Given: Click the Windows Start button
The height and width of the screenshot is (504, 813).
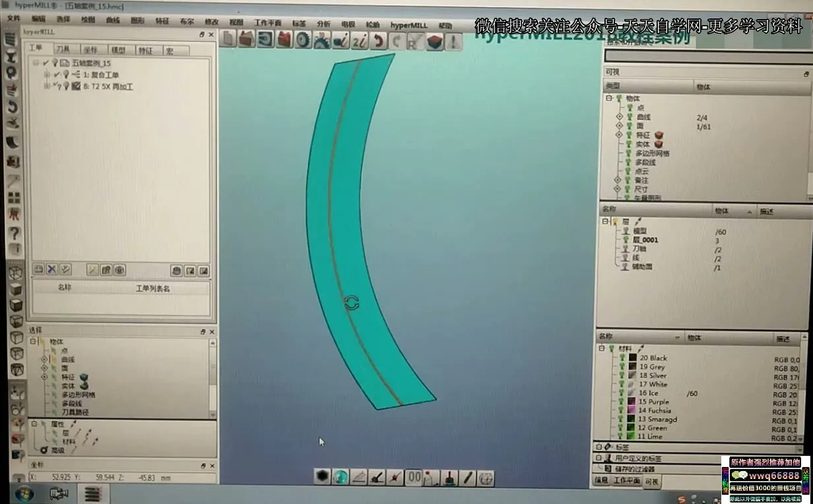Looking at the screenshot, I should coord(24,493).
